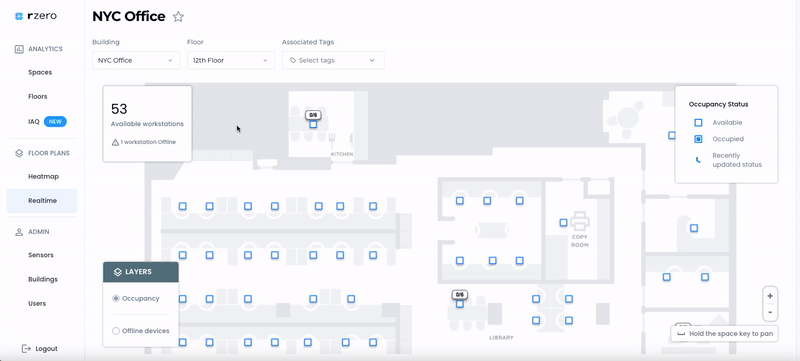Click the Recently updated status legend icon
800x361 pixels.
[698, 160]
